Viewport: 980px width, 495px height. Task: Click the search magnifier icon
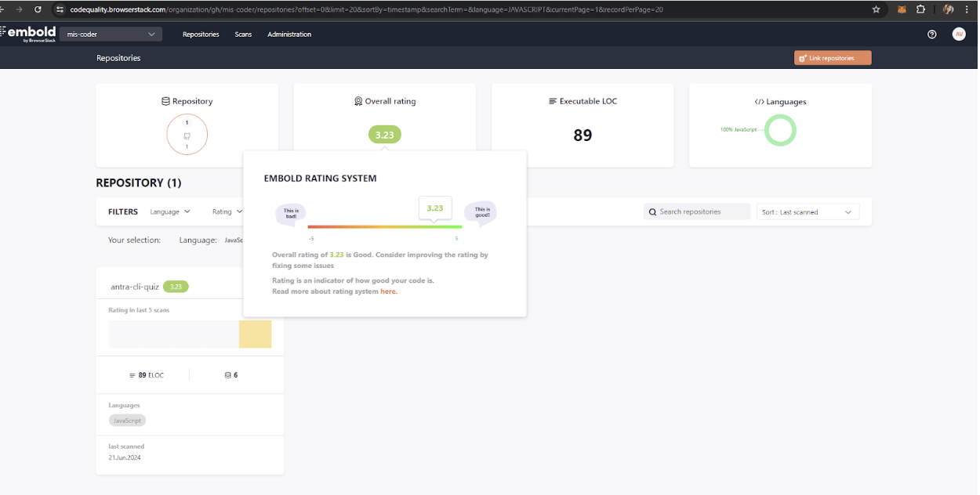(653, 211)
